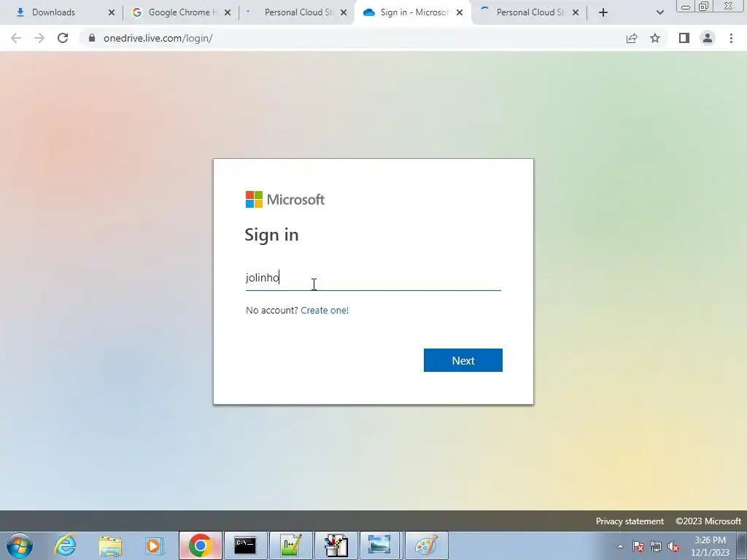Open Chrome side panel
The width and height of the screenshot is (747, 560).
point(684,38)
